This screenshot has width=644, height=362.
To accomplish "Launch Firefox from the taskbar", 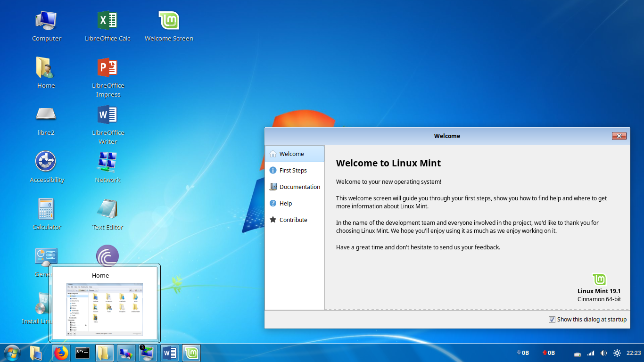I will [x=61, y=353].
